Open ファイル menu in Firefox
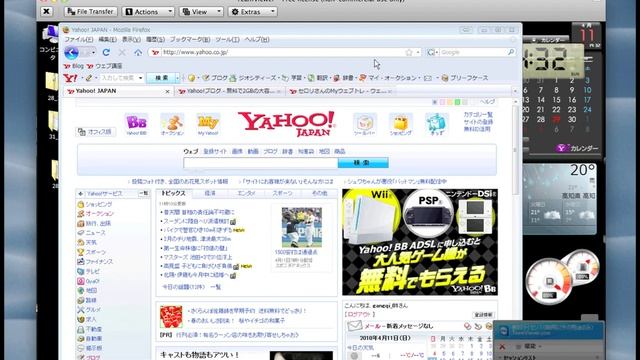640x360 pixels. [x=79, y=40]
